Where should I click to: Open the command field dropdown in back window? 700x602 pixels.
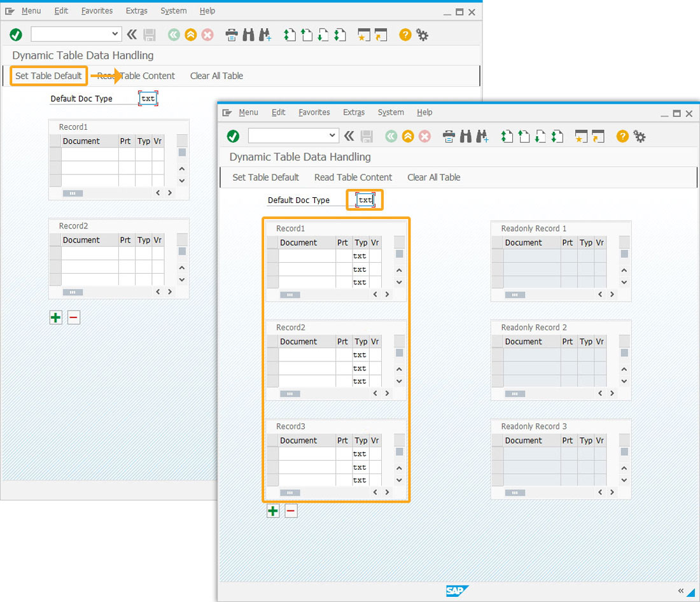pos(115,34)
